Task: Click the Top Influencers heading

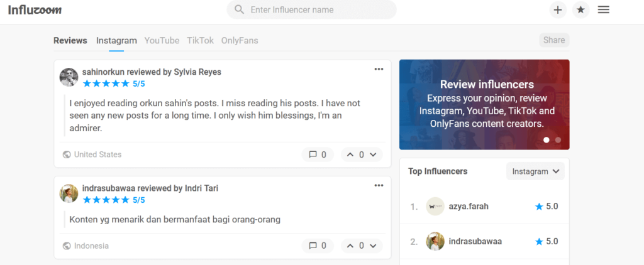Action: coord(438,171)
